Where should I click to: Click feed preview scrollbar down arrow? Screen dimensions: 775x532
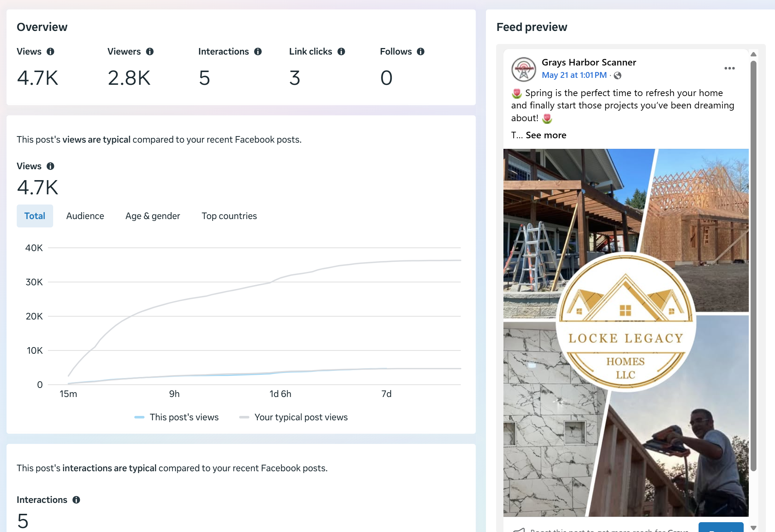[754, 528]
